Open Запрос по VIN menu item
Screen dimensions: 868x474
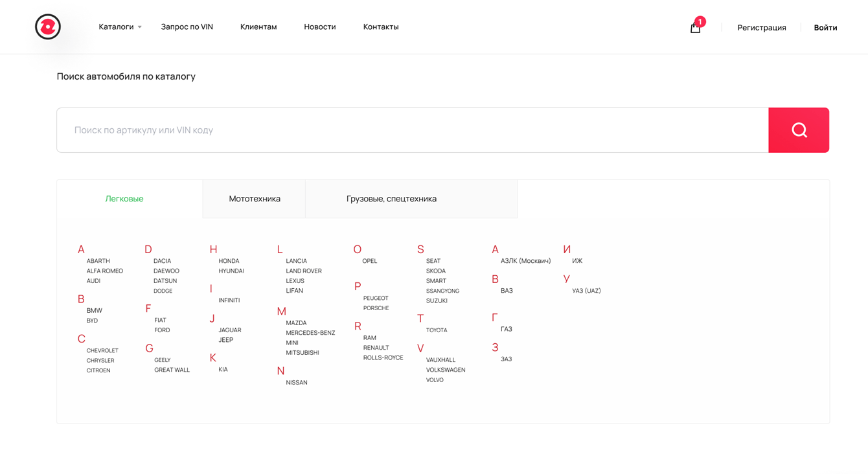187,27
